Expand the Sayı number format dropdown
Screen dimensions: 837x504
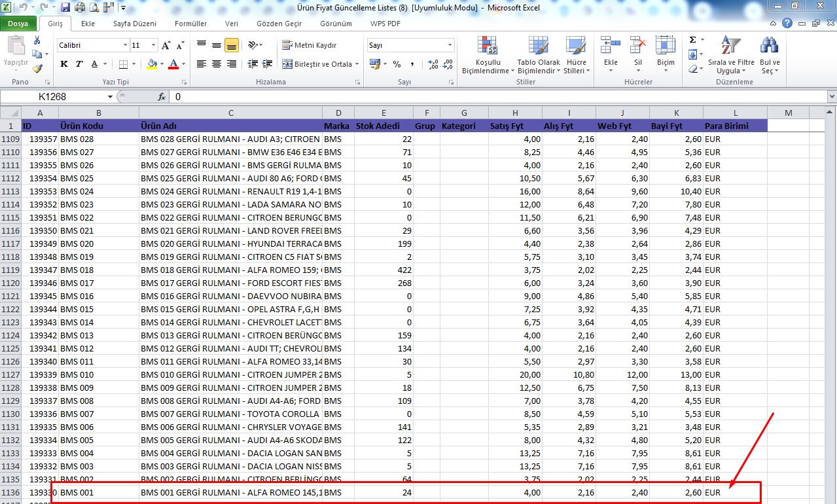(x=450, y=46)
